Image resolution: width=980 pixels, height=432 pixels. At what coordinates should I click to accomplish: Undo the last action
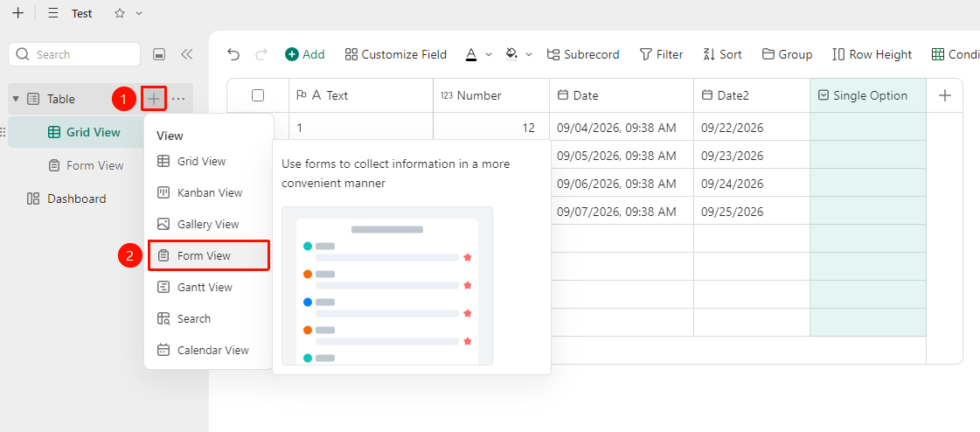233,54
